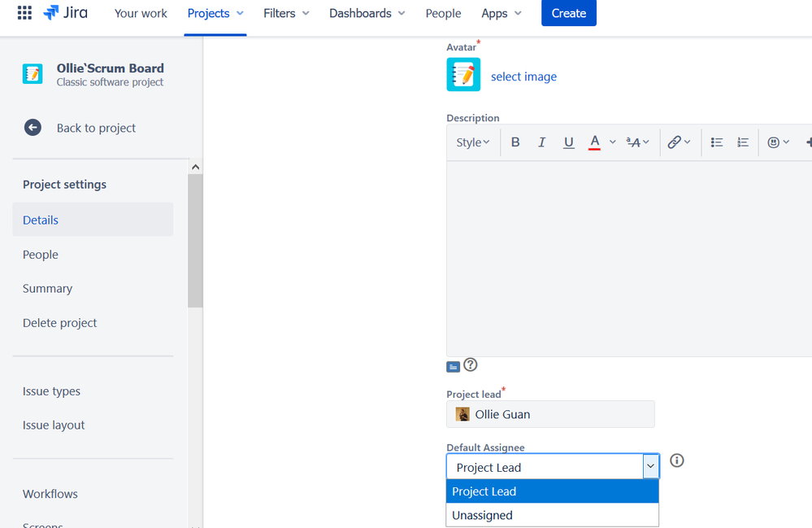Open editor help question mark icon
Screen dimensions: 812x528
click(471, 364)
